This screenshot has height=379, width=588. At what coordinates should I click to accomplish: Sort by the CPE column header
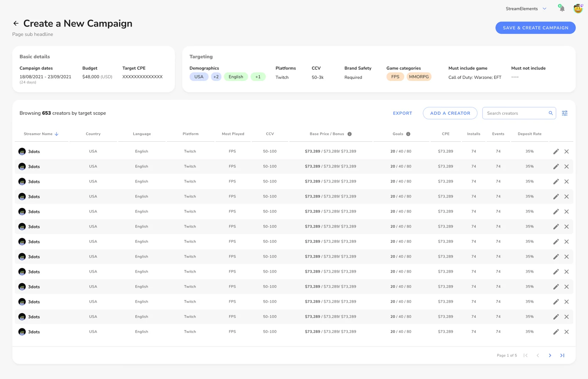[x=446, y=134]
